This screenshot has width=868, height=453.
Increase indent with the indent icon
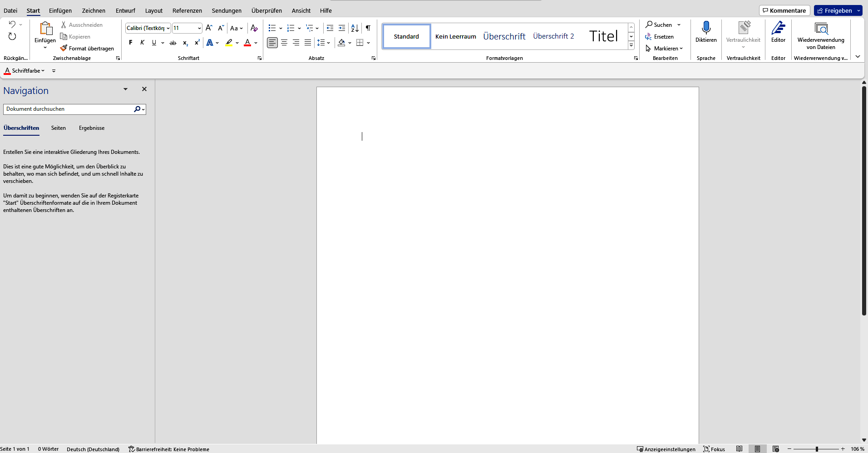[x=342, y=28]
